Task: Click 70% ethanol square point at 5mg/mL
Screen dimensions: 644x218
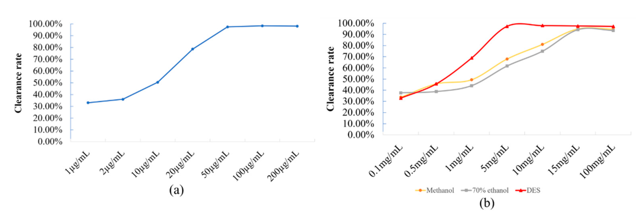Action: click(507, 66)
